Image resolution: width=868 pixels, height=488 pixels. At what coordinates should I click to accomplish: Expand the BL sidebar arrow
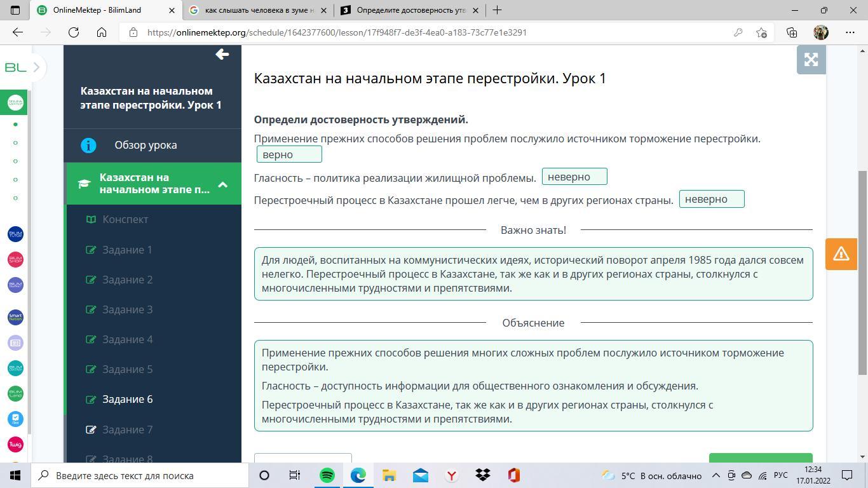[36, 67]
